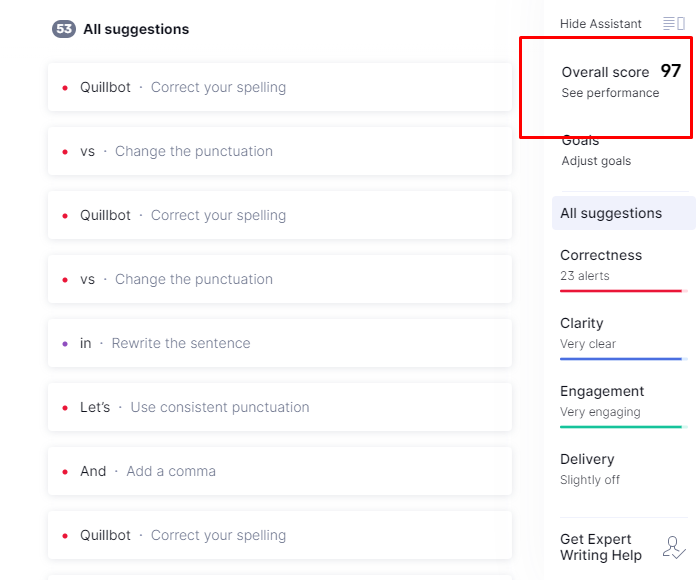Click the All suggestions heading

136,29
